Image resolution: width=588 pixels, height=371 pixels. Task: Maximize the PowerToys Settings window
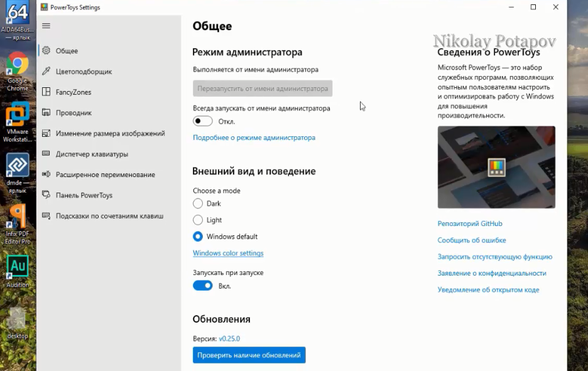[533, 7]
